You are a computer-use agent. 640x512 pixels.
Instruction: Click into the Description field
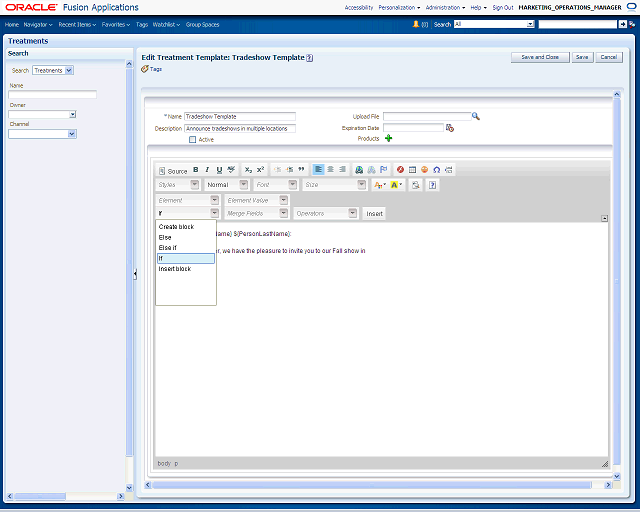pyautogui.click(x=240, y=129)
